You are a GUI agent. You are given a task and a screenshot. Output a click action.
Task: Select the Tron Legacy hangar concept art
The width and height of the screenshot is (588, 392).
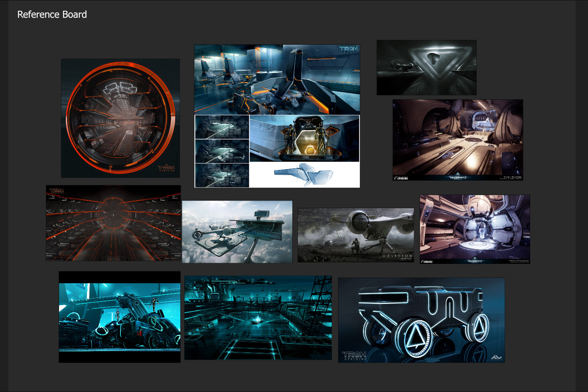point(277,79)
